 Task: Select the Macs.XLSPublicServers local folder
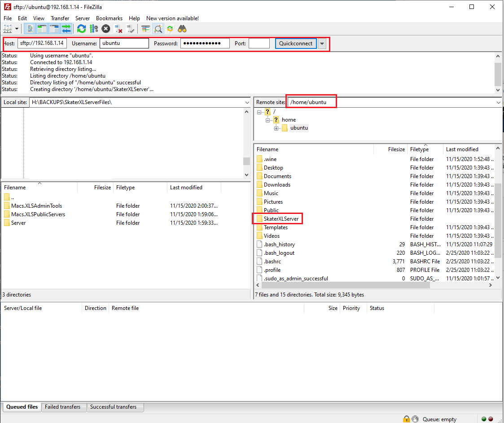click(38, 214)
